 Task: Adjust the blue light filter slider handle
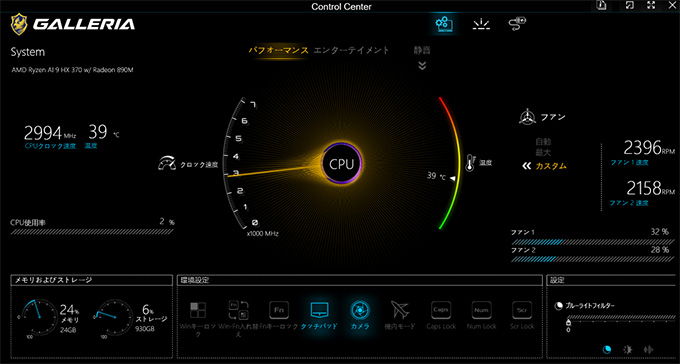(x=569, y=322)
